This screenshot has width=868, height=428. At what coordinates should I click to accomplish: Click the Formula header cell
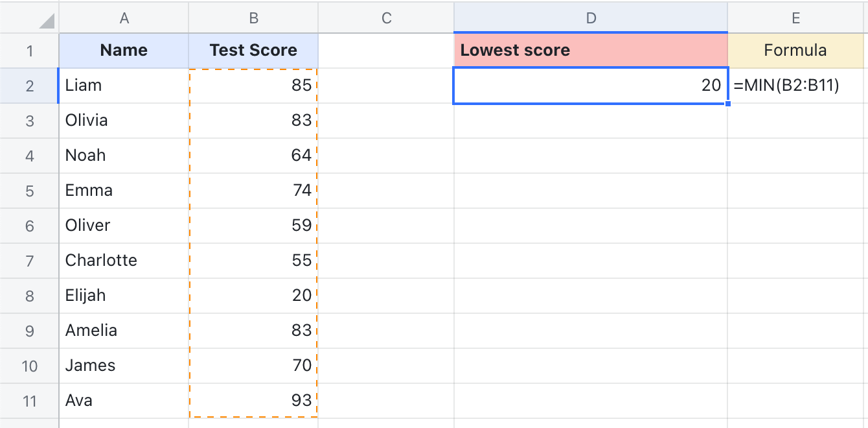pos(795,50)
